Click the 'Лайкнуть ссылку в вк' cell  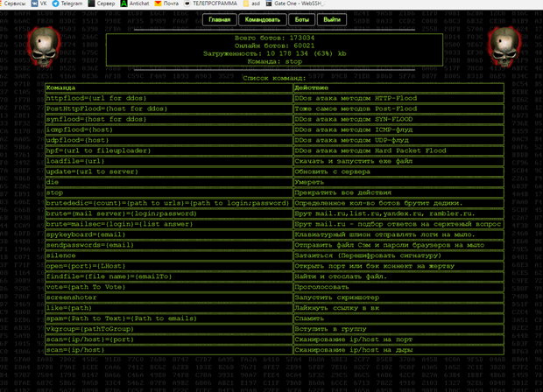pyautogui.click(x=398, y=308)
